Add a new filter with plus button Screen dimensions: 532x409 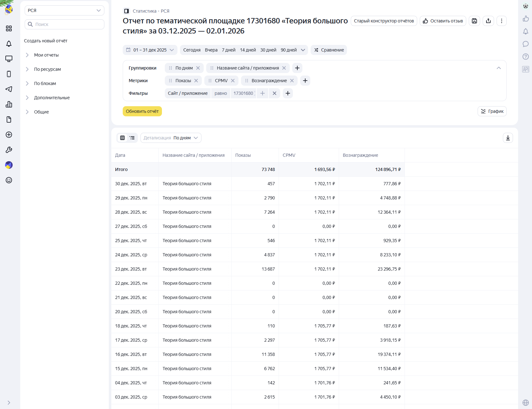pyautogui.click(x=288, y=93)
